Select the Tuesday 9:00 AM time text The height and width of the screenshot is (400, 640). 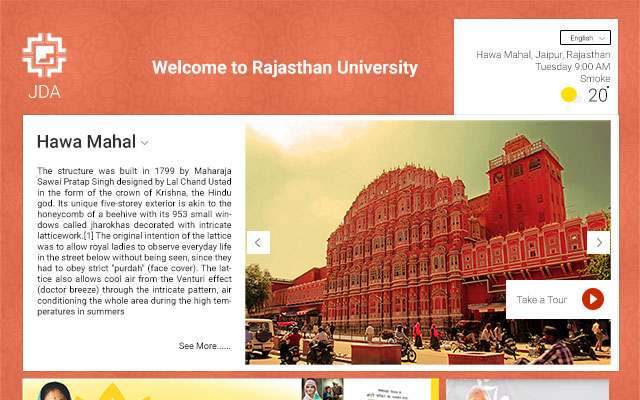tap(573, 67)
